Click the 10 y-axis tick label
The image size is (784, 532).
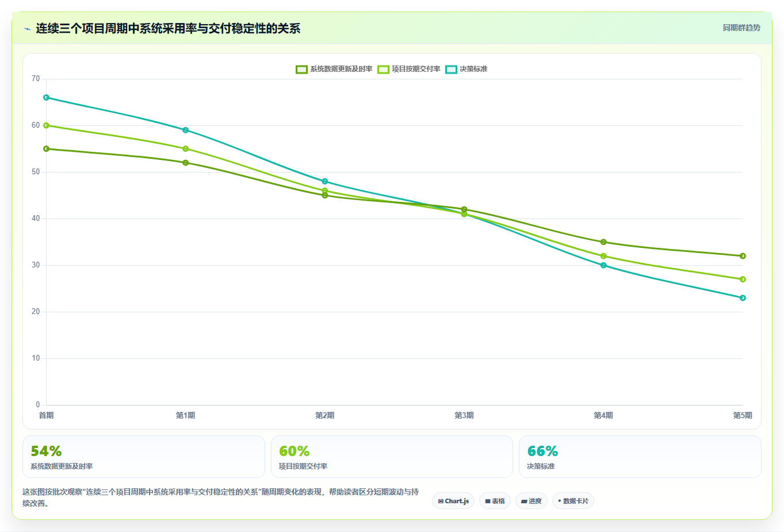pyautogui.click(x=36, y=358)
